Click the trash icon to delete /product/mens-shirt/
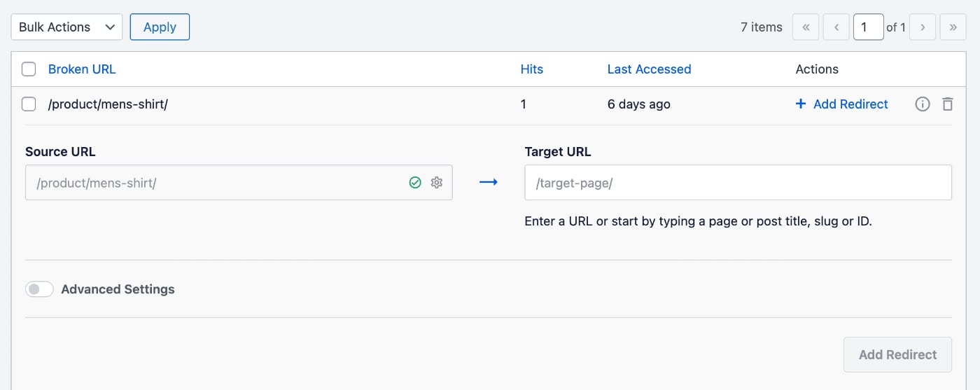Image resolution: width=980 pixels, height=390 pixels. point(947,104)
